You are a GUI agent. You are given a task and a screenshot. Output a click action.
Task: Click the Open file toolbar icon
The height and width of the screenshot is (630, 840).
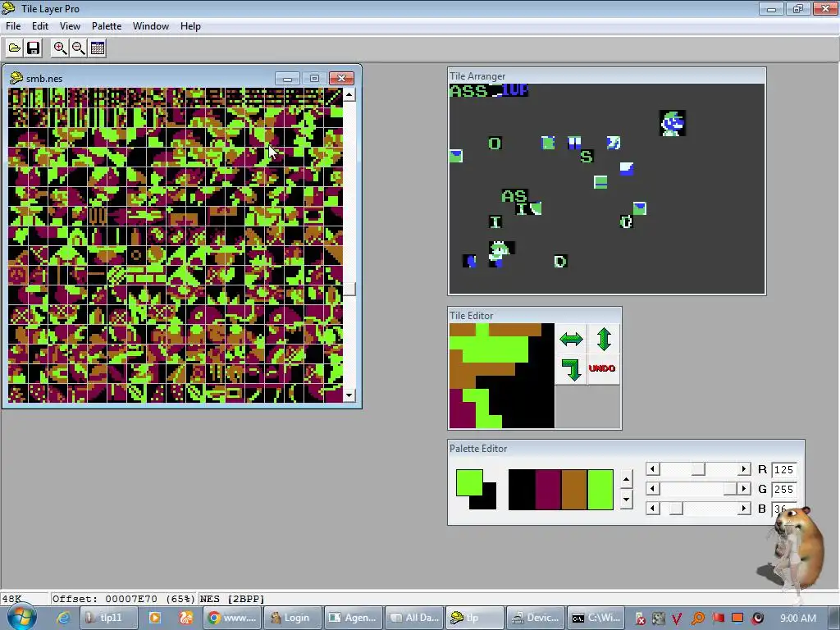tap(15, 48)
